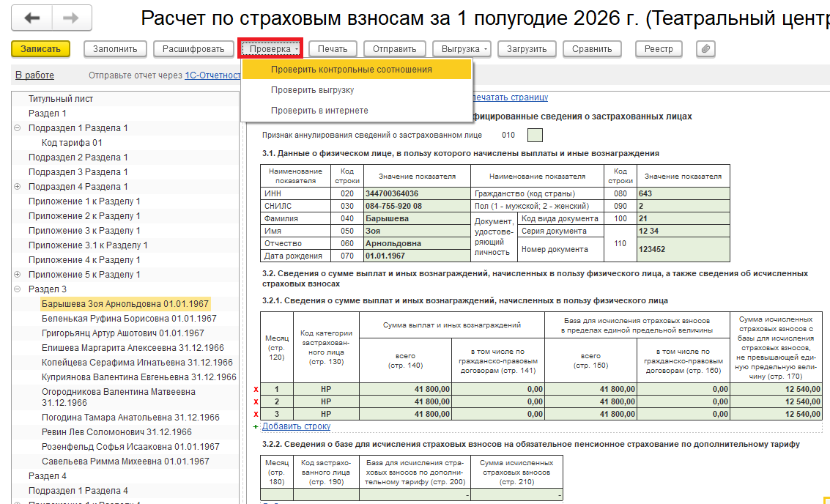Select Проверить контрольные соотношения menu item
This screenshot has width=830, height=504.
356,70
